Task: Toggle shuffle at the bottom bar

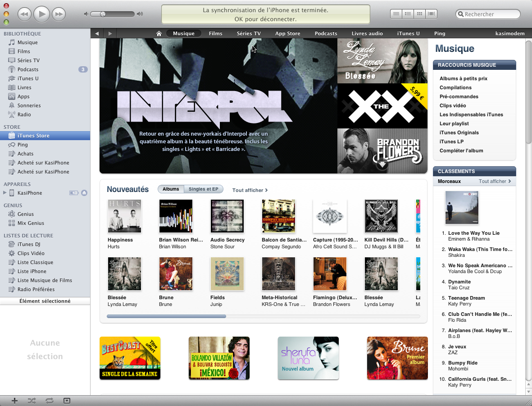Action: 32,401
